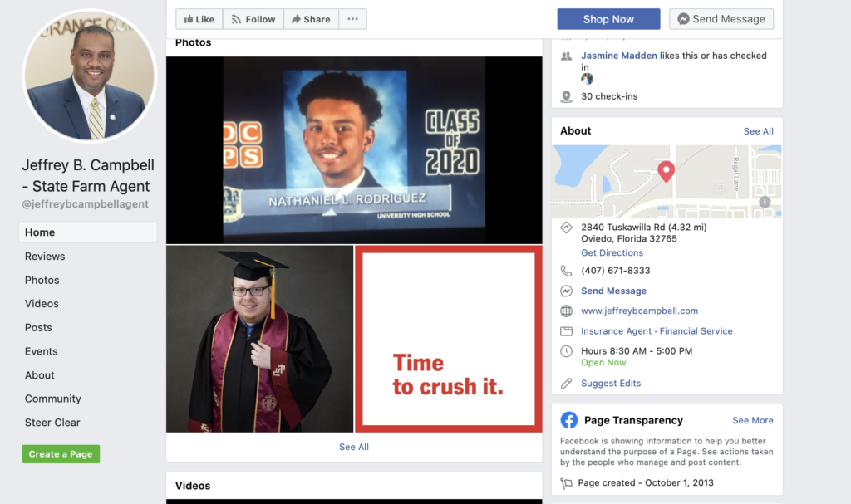Image resolution: width=851 pixels, height=504 pixels.
Task: Share the page using the Share button
Action: point(311,19)
